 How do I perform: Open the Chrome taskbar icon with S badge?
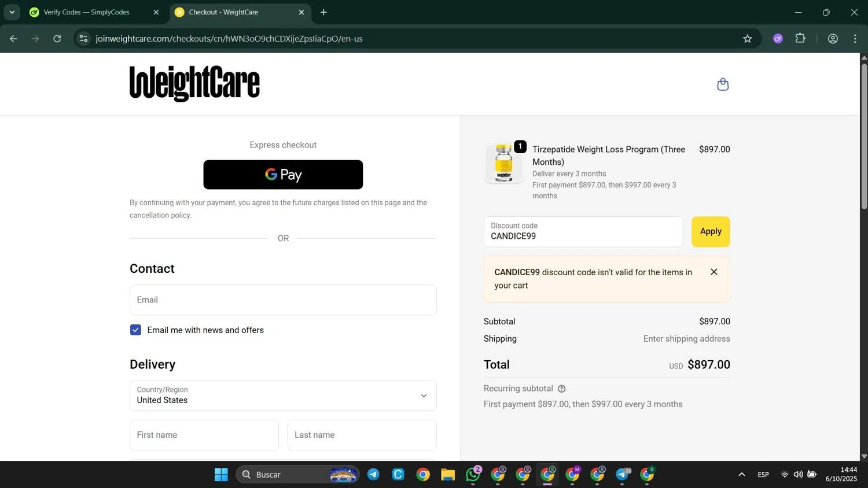648,475
